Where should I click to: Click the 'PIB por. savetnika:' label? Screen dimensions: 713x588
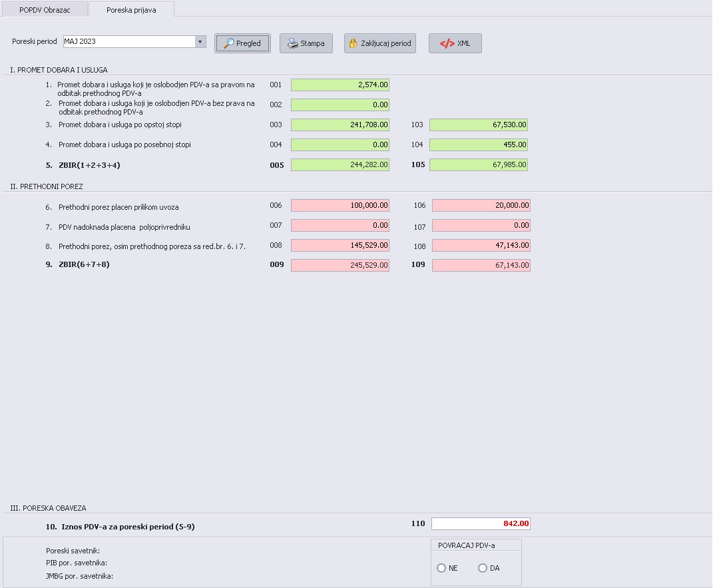77,563
